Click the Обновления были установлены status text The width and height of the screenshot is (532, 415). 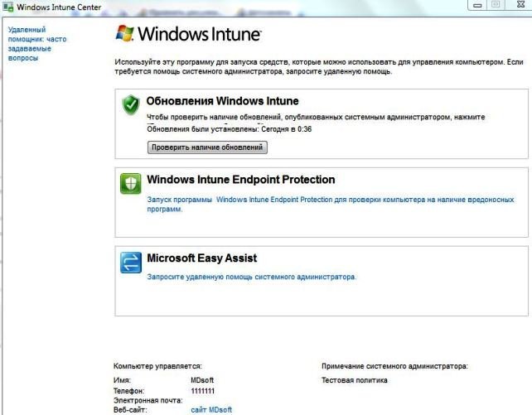click(x=230, y=129)
